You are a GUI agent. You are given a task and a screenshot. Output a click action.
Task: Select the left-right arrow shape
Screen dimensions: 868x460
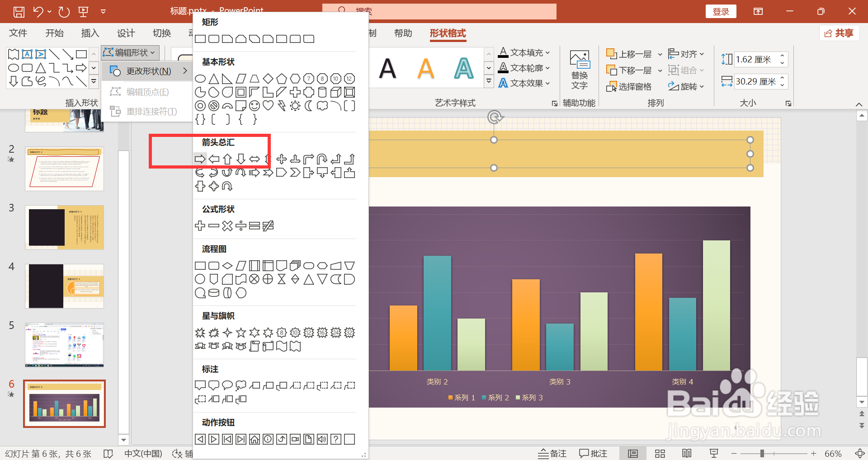coord(255,159)
